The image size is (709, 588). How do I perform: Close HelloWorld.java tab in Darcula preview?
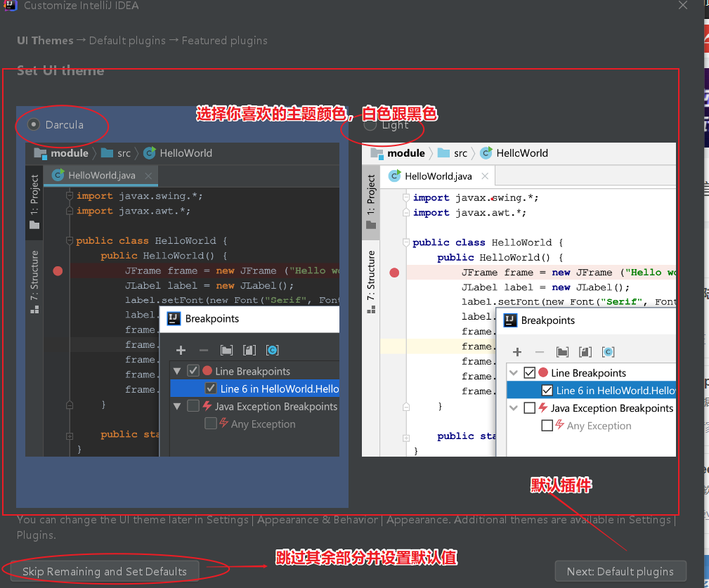tap(148, 176)
